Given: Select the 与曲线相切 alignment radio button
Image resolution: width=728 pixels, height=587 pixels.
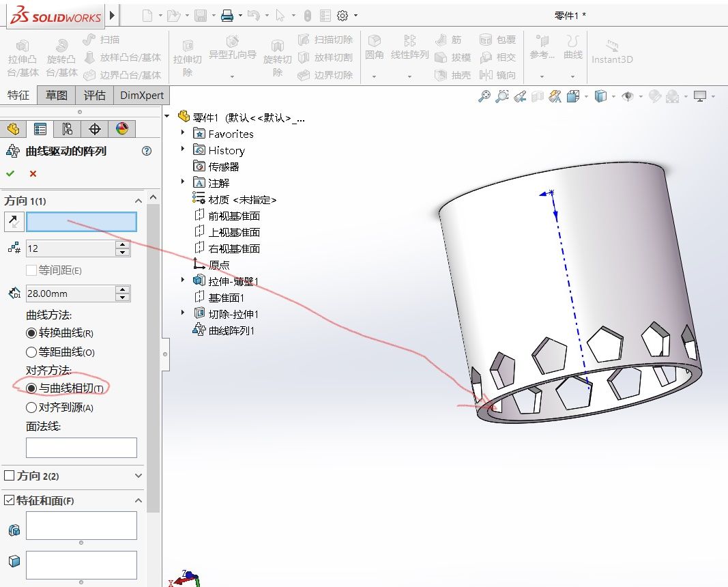Looking at the screenshot, I should [x=31, y=388].
